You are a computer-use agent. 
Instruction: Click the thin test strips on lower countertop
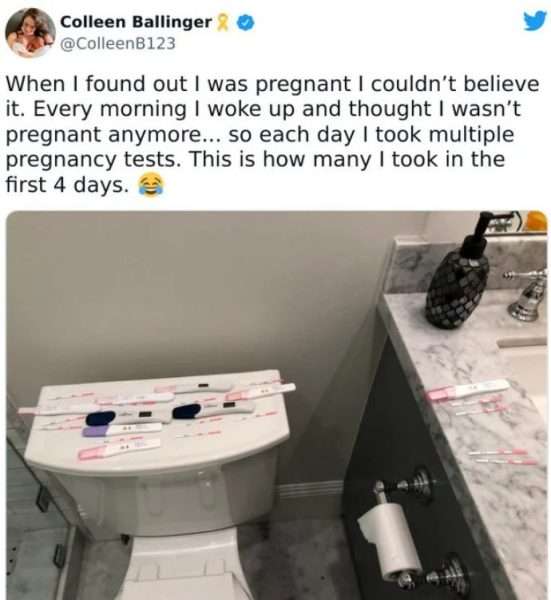coord(502,457)
